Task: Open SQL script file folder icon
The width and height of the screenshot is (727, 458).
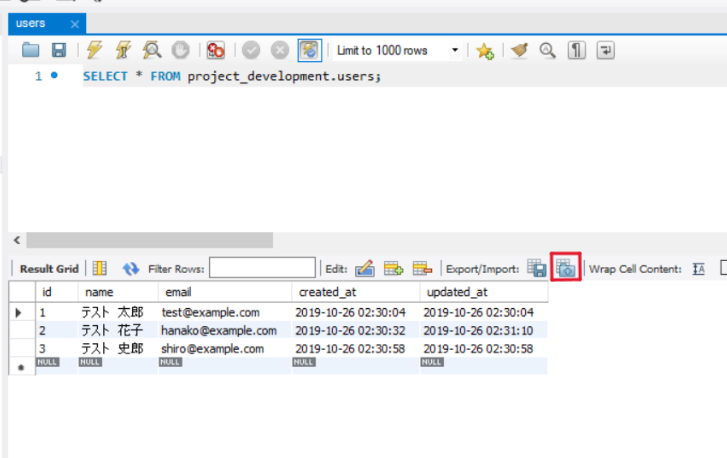Action: [x=31, y=50]
